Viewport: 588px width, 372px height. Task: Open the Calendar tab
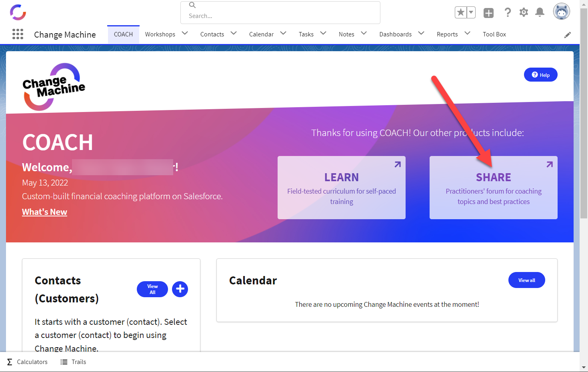point(261,34)
